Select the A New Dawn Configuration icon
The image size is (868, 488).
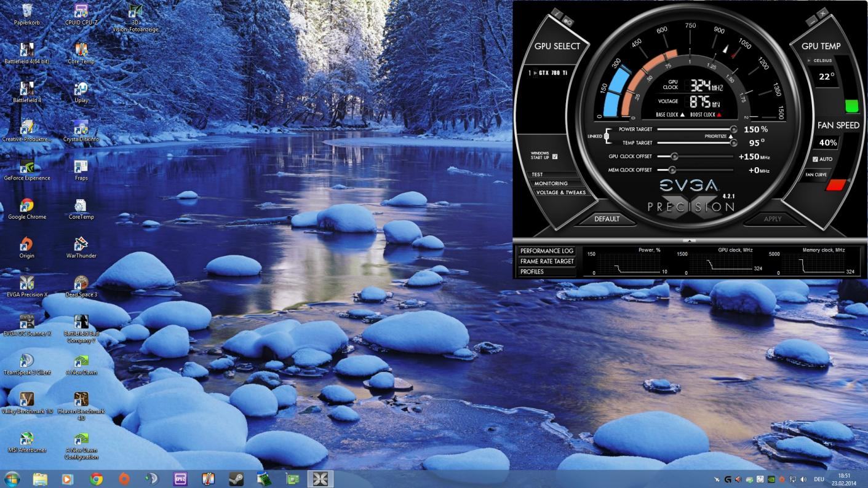coord(81,446)
